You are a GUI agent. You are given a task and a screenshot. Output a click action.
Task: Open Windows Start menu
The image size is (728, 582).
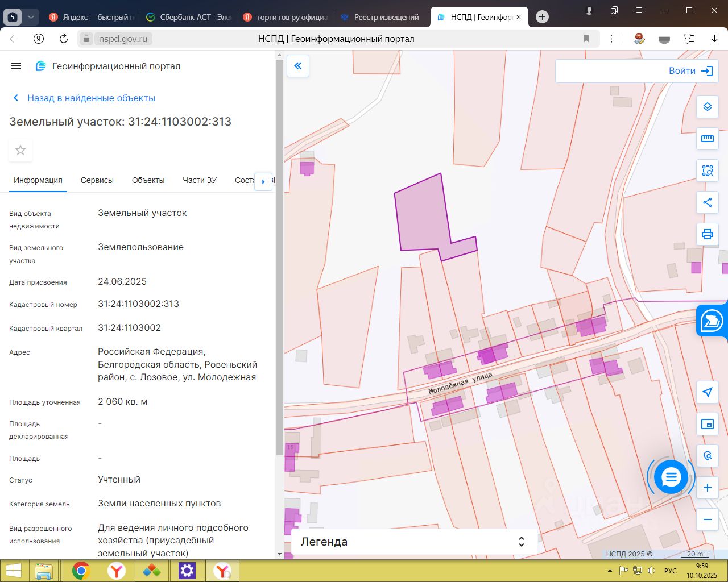[13, 571]
